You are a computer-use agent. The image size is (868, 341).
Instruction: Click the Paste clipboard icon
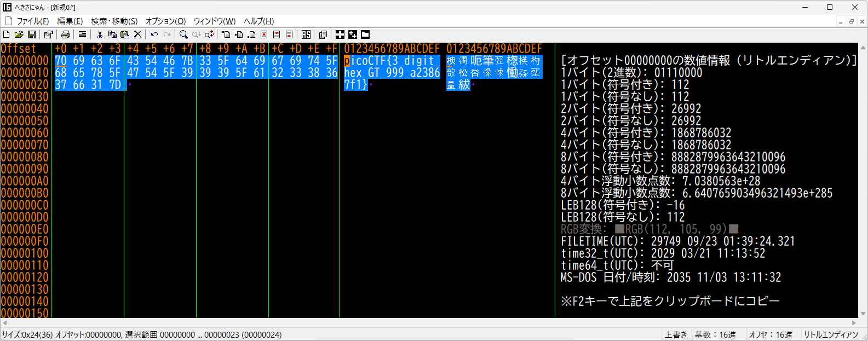tap(125, 34)
